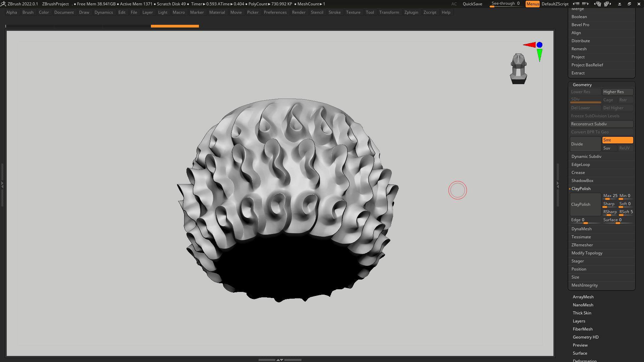Collapse the ClayPolish section header
The image size is (644, 362).
pyautogui.click(x=581, y=189)
